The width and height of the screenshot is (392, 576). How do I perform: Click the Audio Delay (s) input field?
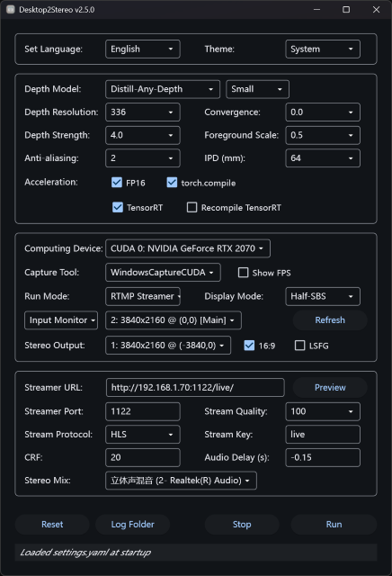pos(323,458)
